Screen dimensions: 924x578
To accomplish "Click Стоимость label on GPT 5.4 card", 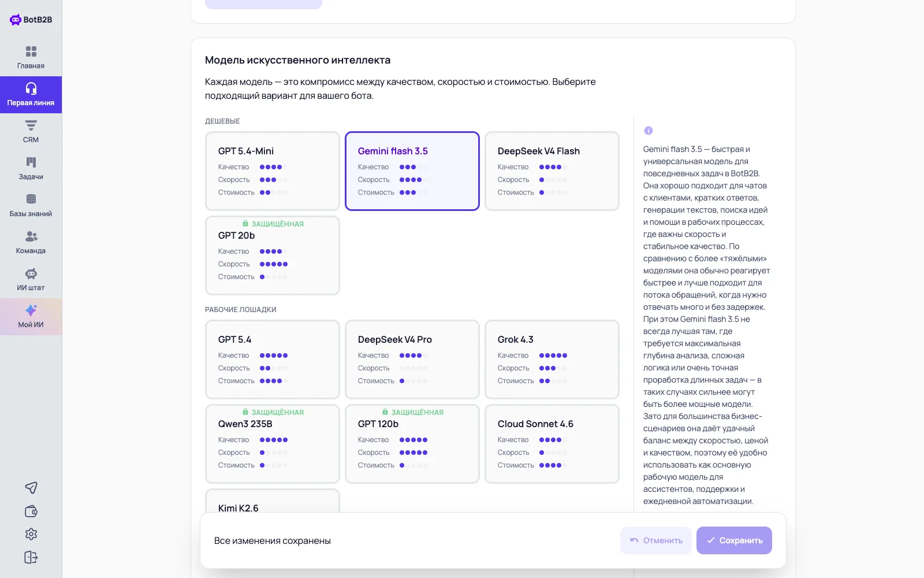I will (x=236, y=381).
